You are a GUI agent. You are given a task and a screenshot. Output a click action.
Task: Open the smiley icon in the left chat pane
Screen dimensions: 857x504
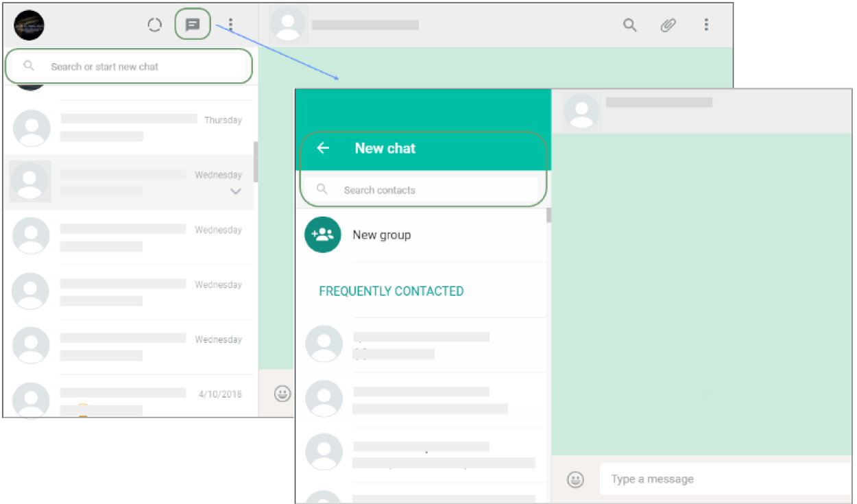(281, 394)
